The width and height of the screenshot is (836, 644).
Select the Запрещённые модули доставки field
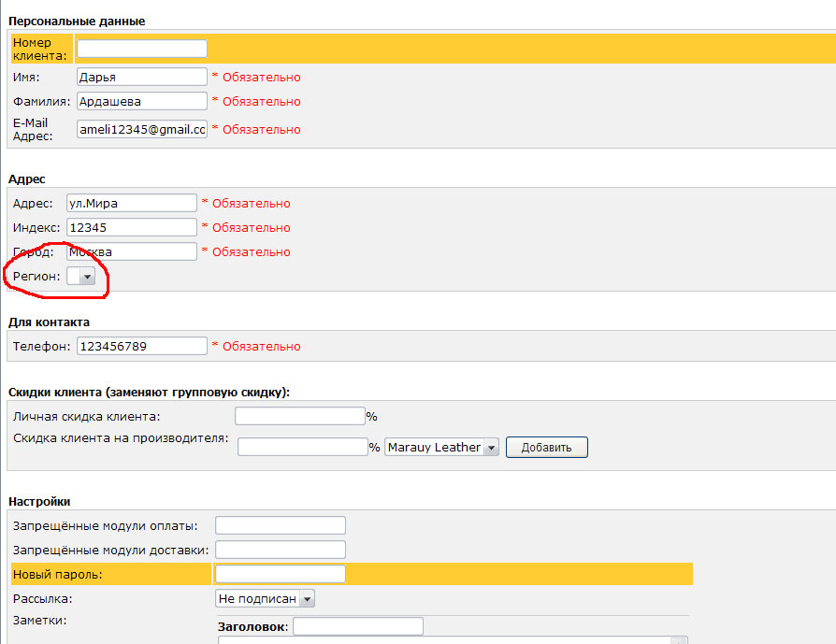point(280,550)
